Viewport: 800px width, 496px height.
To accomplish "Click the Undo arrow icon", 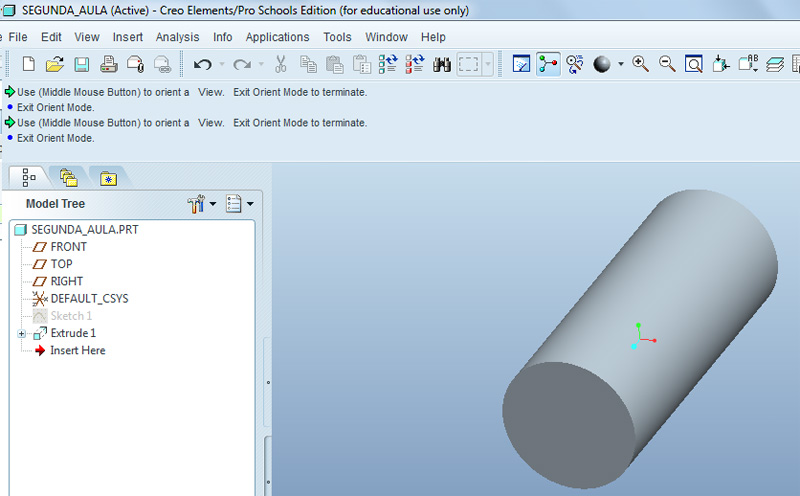I will click(x=202, y=64).
